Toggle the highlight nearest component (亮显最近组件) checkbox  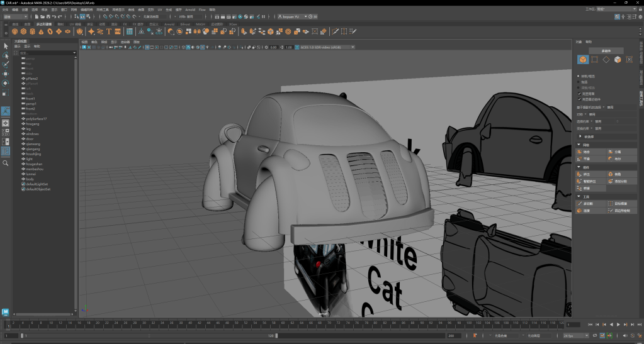pyautogui.click(x=579, y=99)
